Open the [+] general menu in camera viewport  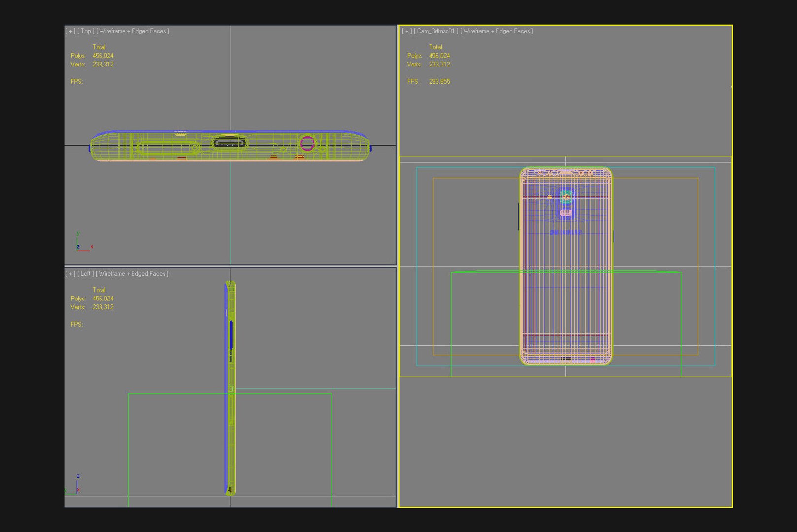point(407,31)
